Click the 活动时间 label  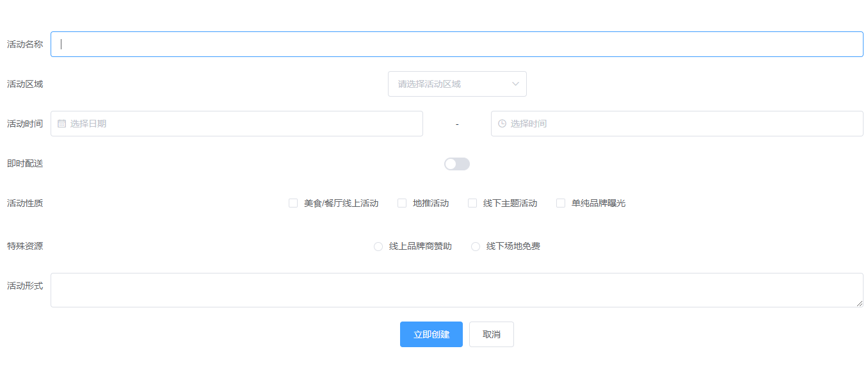pos(25,124)
